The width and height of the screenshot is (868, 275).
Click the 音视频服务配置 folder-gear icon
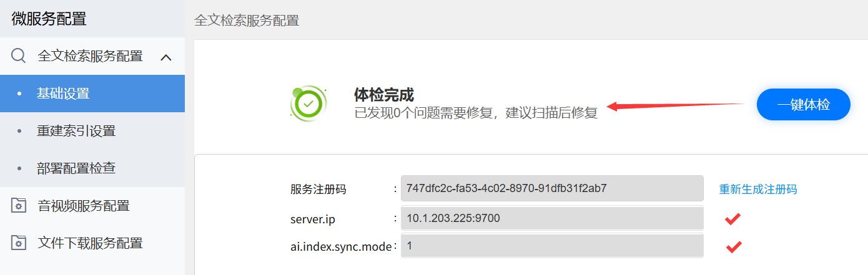pyautogui.click(x=19, y=206)
